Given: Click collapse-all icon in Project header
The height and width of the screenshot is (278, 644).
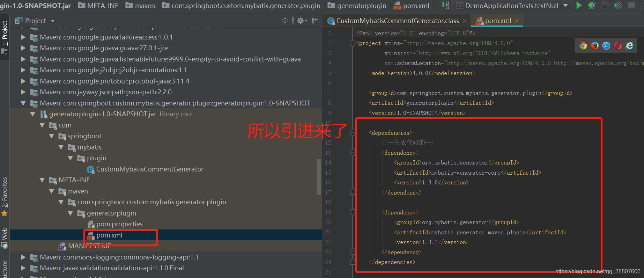Looking at the screenshot, I should pos(285,21).
